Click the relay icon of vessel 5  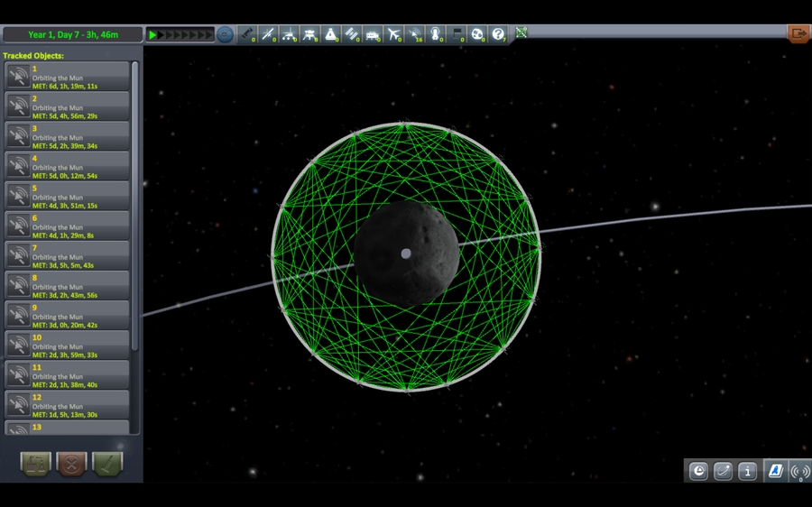[19, 197]
